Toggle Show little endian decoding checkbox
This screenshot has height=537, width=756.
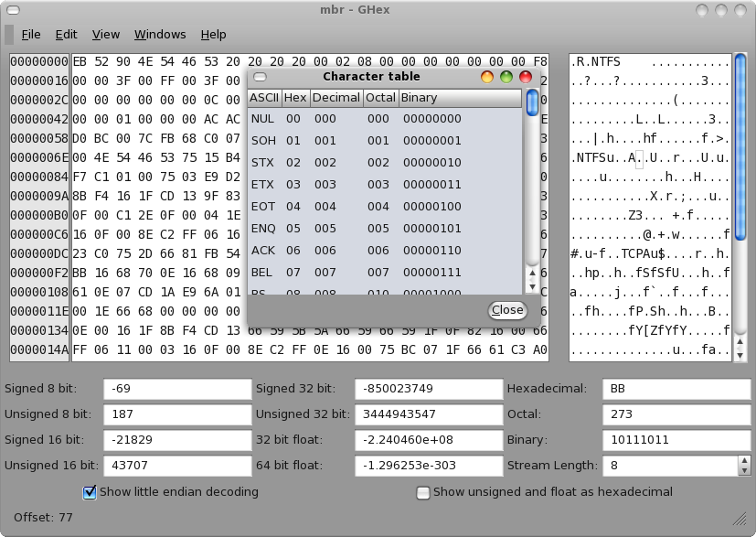90,492
